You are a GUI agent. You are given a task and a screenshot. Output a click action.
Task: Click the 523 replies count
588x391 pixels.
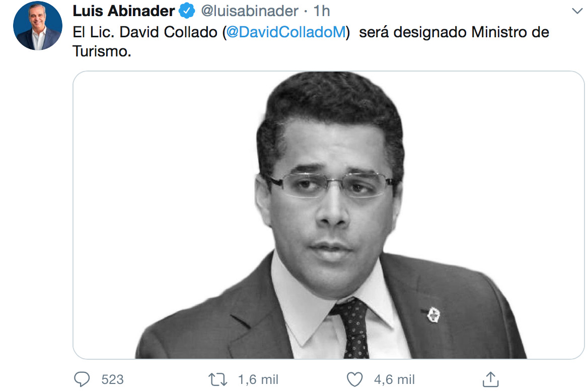[112, 379]
